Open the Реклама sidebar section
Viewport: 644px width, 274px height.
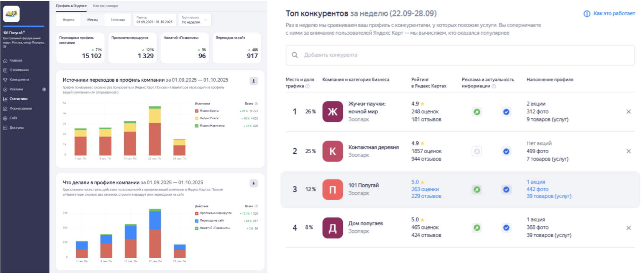(16, 89)
